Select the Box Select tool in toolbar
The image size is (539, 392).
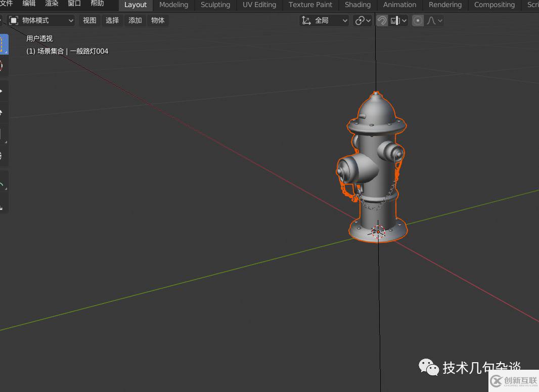coord(4,45)
